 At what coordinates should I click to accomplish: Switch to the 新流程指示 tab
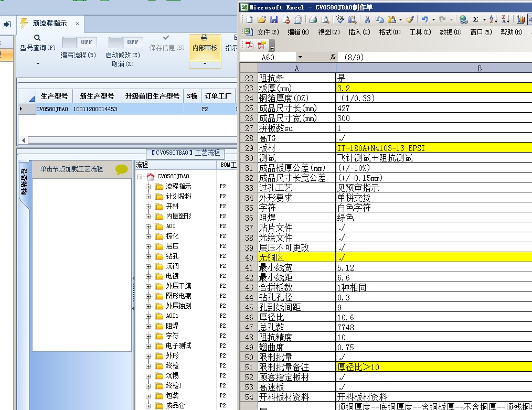tap(49, 24)
